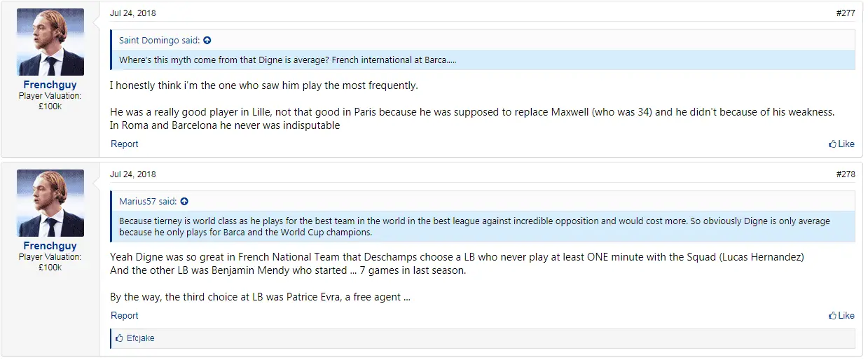
Task: Click the quoted text about Digne at Barca
Action: (x=287, y=60)
